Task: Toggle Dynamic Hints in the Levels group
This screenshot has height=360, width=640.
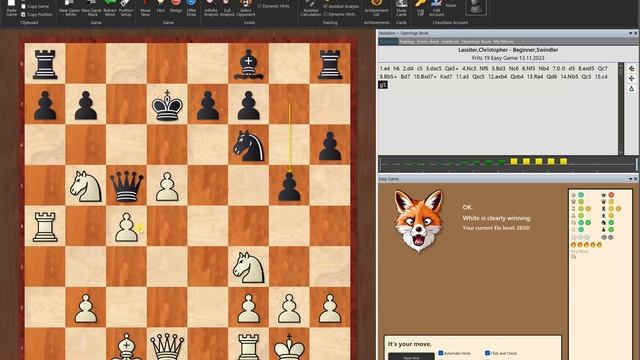Action: pos(274,6)
